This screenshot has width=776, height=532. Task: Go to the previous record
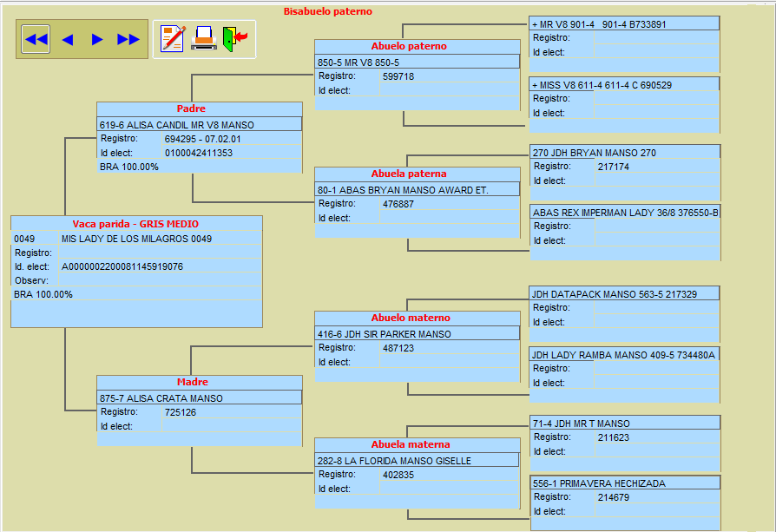[x=67, y=39]
